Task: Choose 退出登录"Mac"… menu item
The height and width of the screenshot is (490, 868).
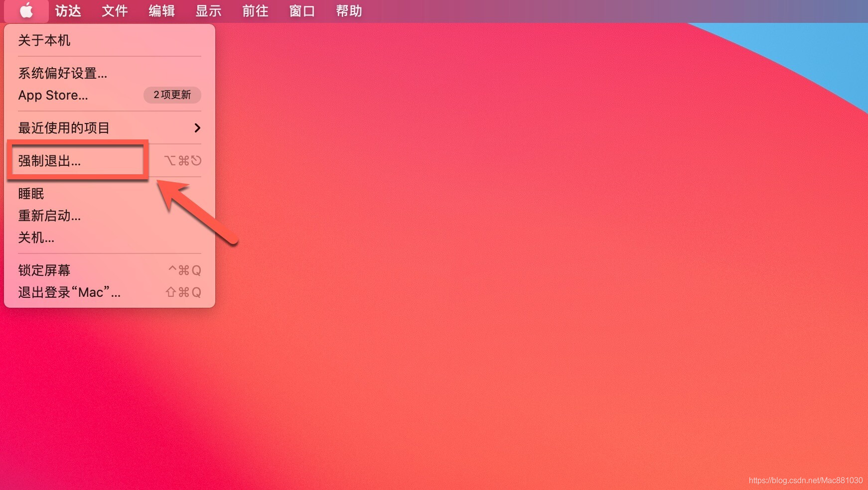Action: 110,292
